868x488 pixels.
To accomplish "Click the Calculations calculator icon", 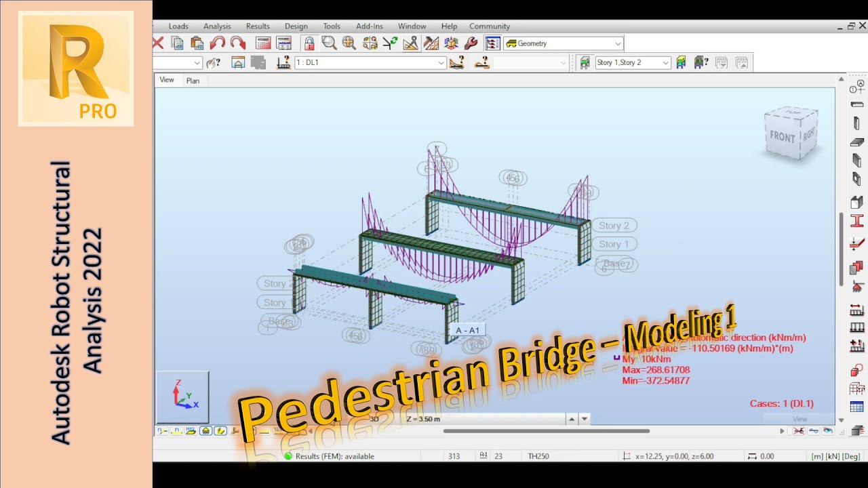I will pos(263,43).
